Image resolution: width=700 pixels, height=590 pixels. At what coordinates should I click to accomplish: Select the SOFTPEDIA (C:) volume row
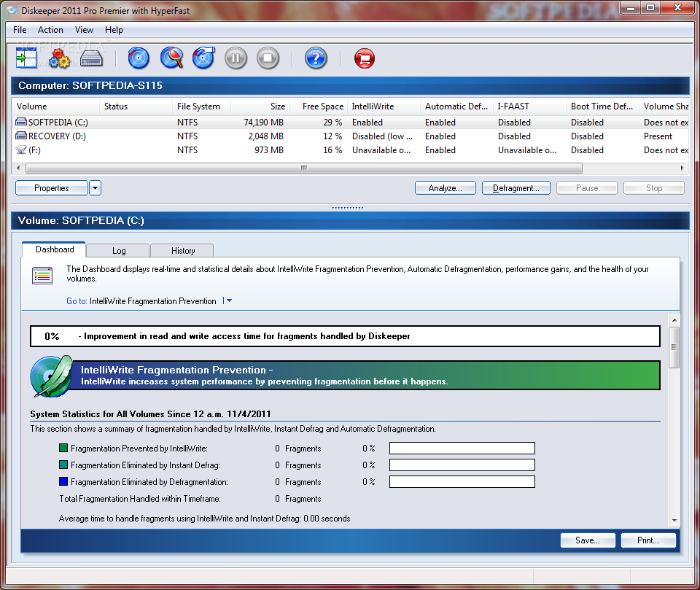[351, 122]
